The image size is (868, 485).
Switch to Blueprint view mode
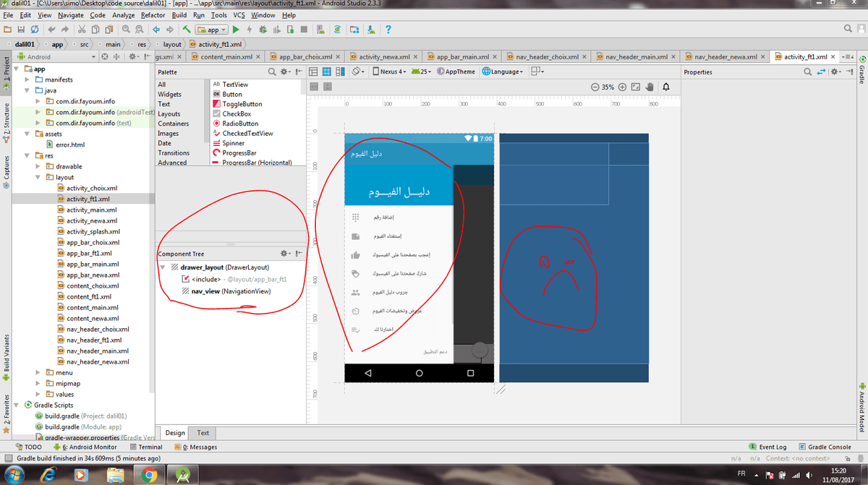[327, 72]
